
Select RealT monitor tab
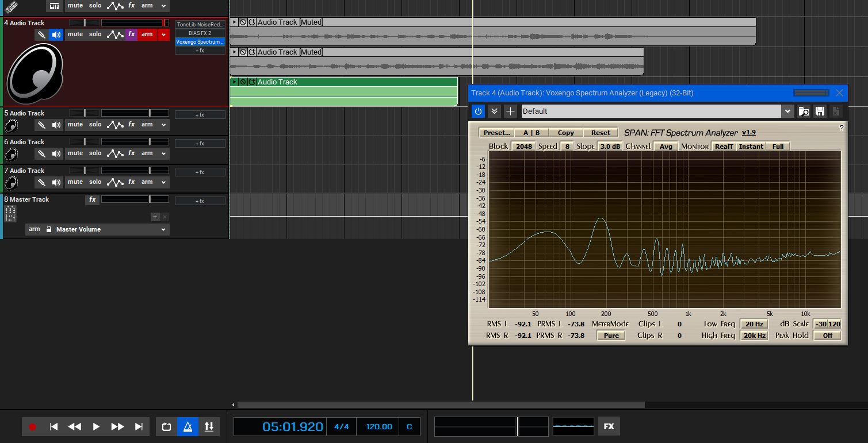[x=724, y=147]
